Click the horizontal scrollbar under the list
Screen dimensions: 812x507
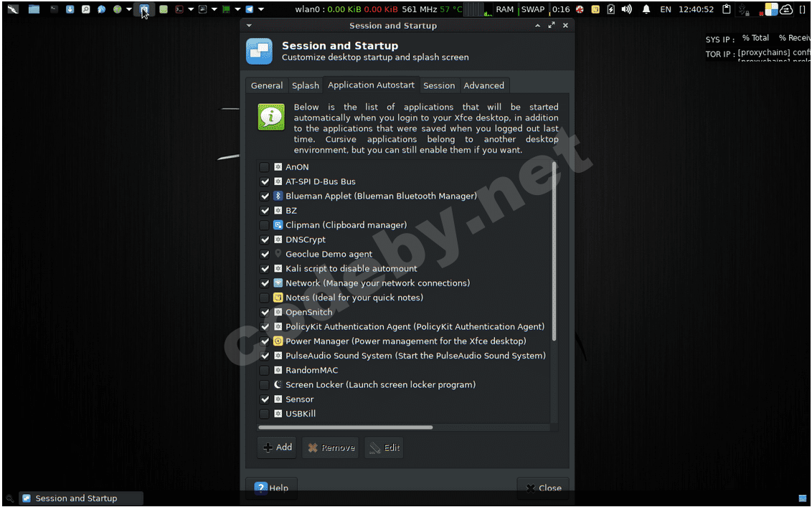(x=346, y=427)
